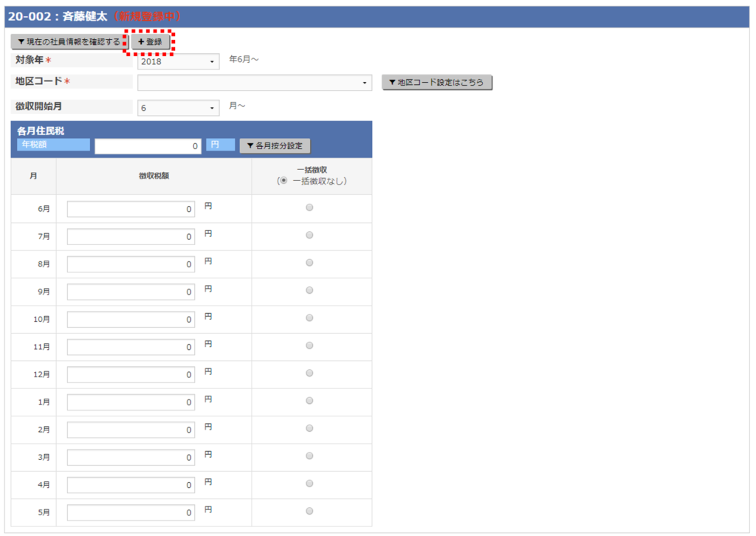Focus the 7月 徴収税額 field
This screenshot has height=536, width=756.
[131, 237]
